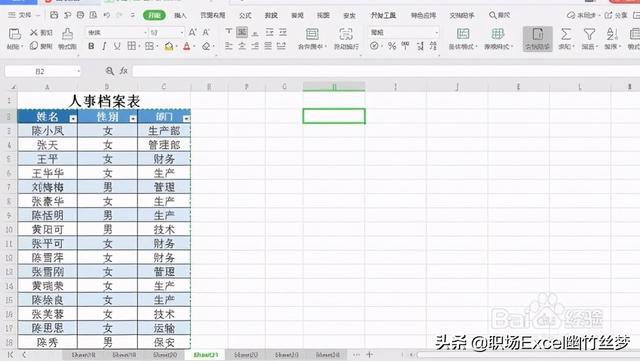Click the Share button
The height and width of the screenshot is (361, 640).
(616, 16)
